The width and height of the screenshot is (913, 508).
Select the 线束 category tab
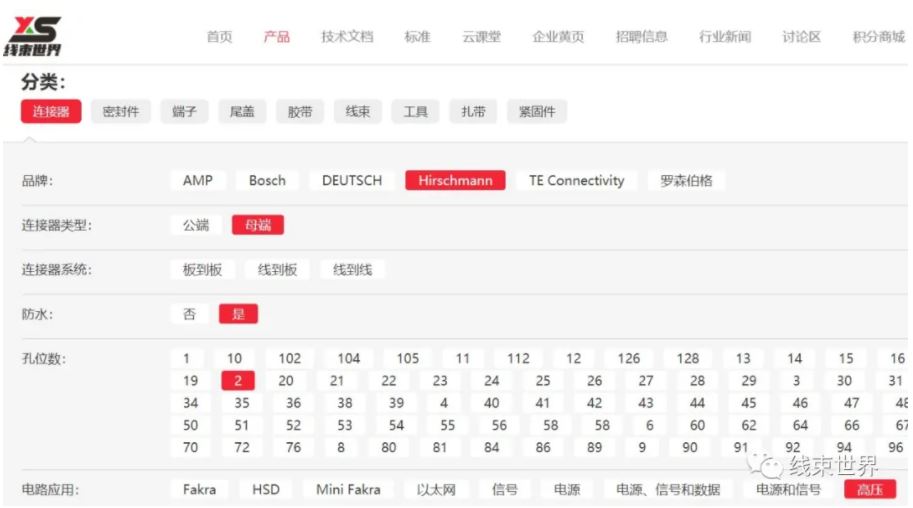click(358, 112)
